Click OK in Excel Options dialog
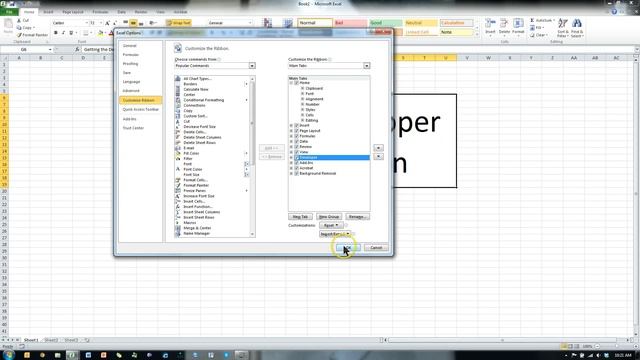Viewport: 640px width, 360px height. [348, 248]
